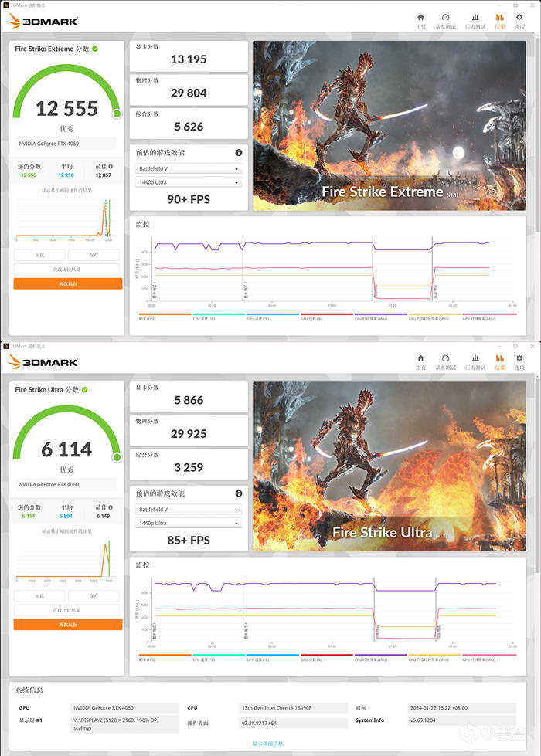This screenshot has height=756, width=541.
Task: Click the SystemInfo v5.69.1204 version field
Action: [x=462, y=720]
